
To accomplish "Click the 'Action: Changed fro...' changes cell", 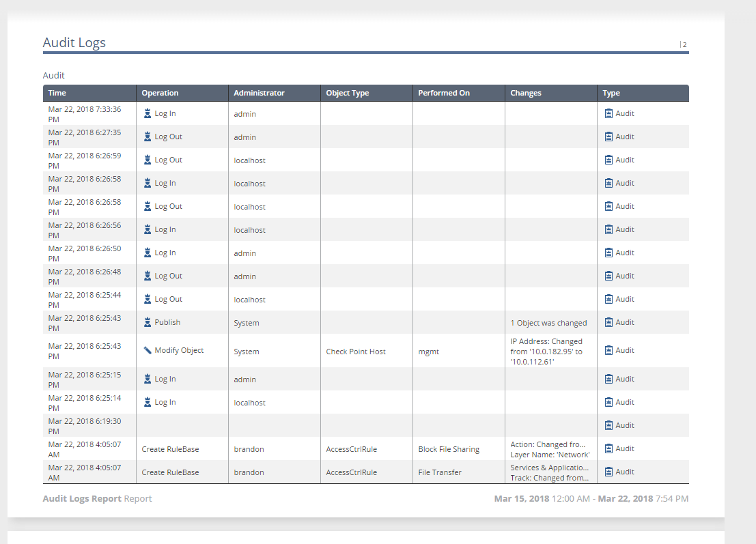I will (x=550, y=449).
